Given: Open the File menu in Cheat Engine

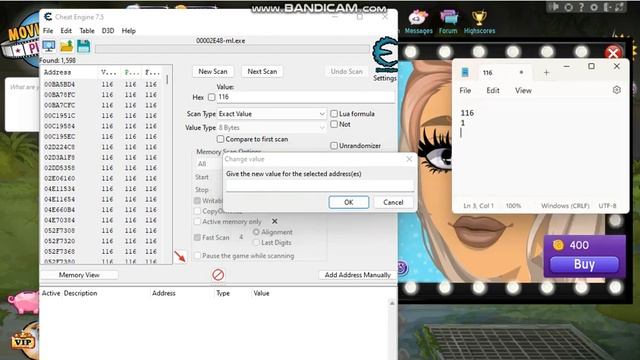Looking at the screenshot, I should pos(48,31).
